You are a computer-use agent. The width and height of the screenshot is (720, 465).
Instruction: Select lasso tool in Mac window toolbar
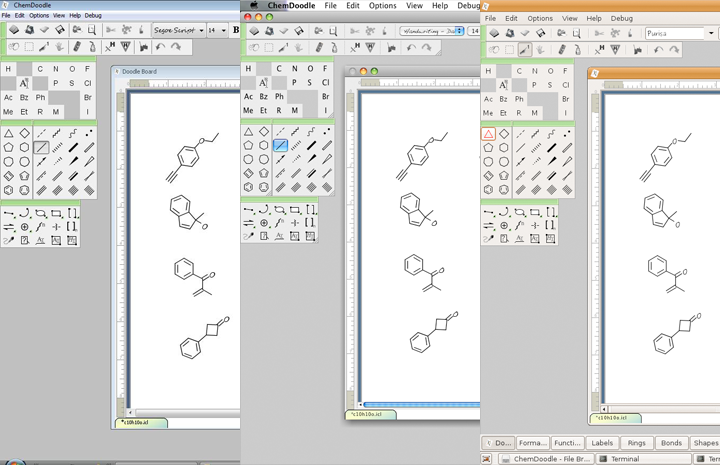(253, 48)
